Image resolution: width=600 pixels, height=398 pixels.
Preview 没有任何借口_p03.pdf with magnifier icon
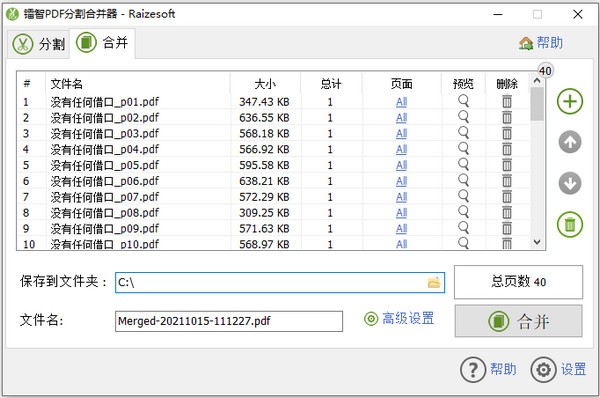click(x=463, y=133)
